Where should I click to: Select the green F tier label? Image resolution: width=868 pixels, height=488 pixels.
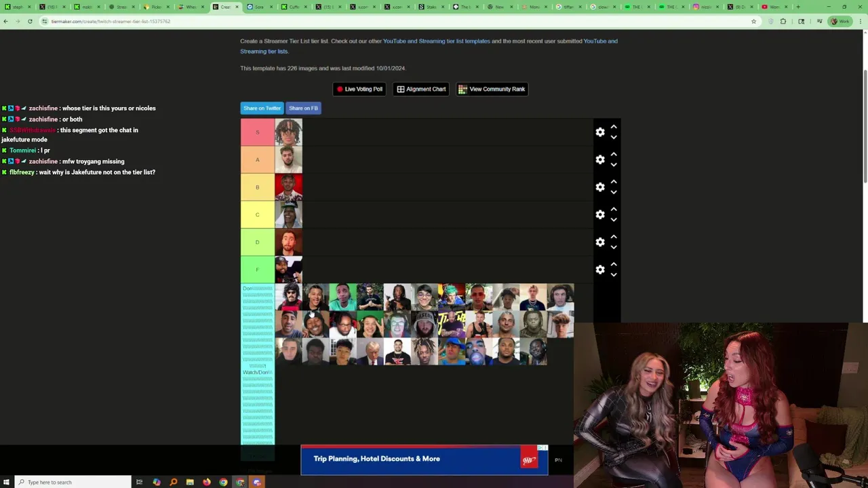258,269
